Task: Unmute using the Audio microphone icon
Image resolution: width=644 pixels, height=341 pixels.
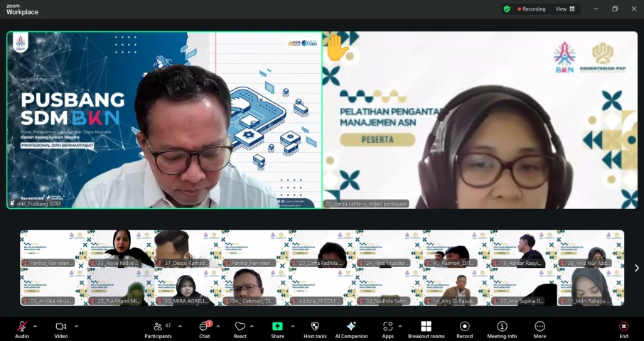Action: 22,327
